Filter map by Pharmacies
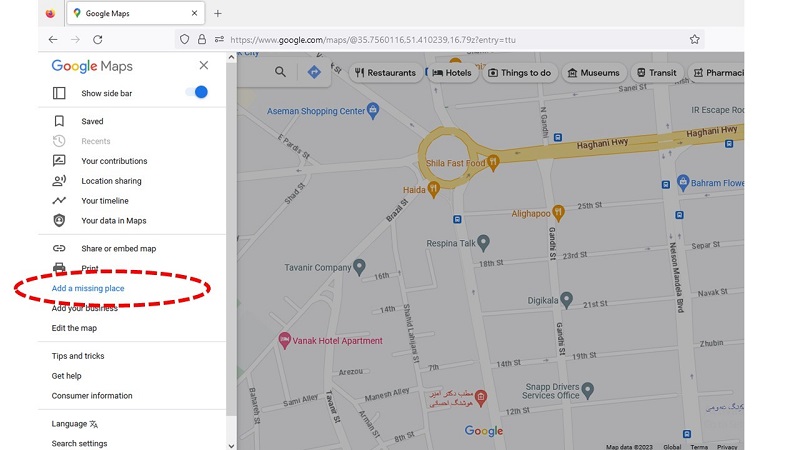The height and width of the screenshot is (450, 800). pos(718,73)
